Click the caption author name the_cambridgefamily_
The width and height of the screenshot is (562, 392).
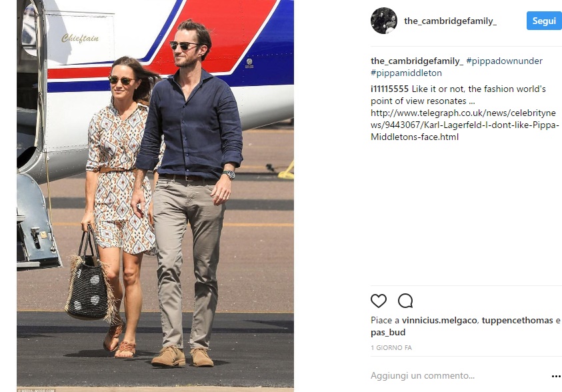pyautogui.click(x=417, y=61)
